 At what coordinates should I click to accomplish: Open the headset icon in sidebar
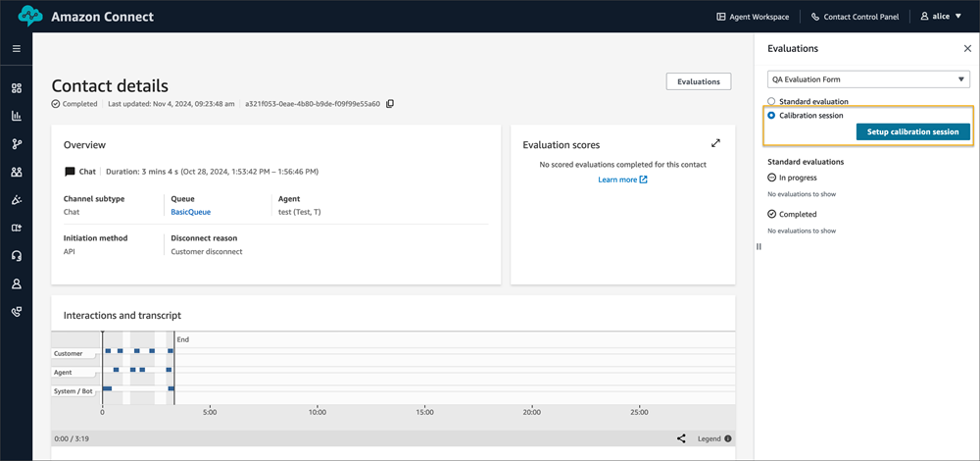pyautogui.click(x=17, y=256)
